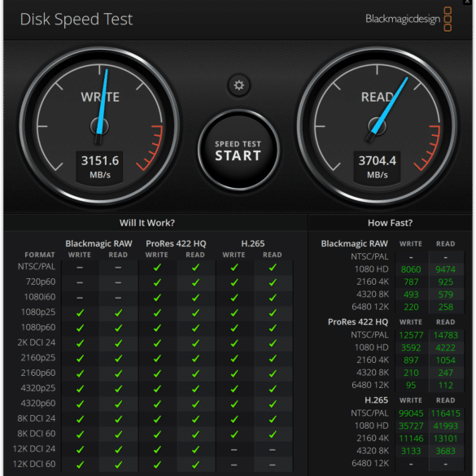Image resolution: width=476 pixels, height=476 pixels.
Task: Click the H.265 NTSC/PAL write value 99045
Action: pos(411,413)
